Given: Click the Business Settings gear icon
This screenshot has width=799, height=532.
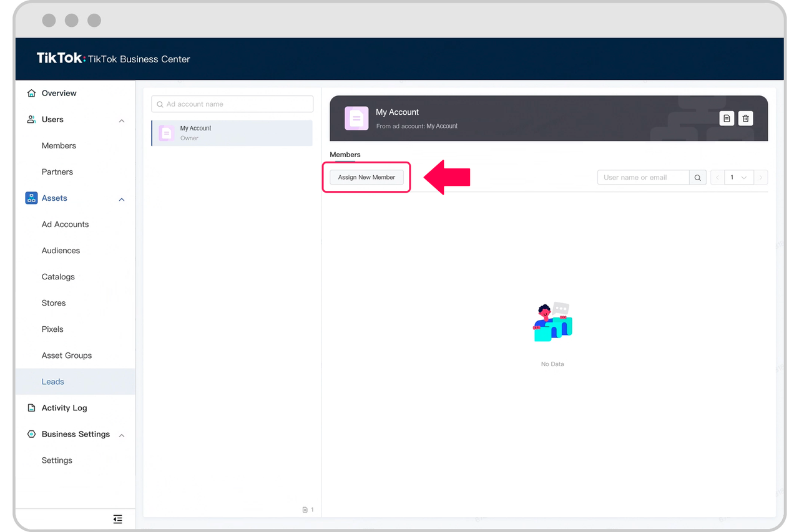Looking at the screenshot, I should 31,434.
